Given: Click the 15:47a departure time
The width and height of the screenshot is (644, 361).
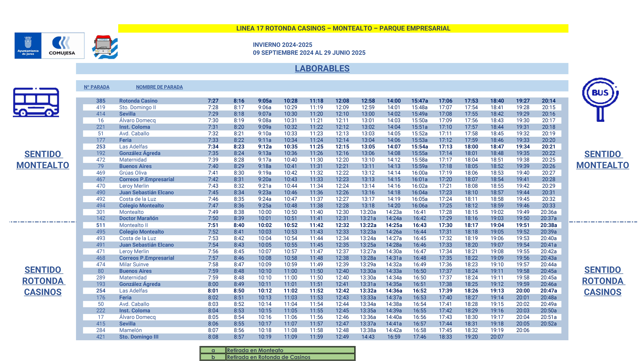Looking at the screenshot, I should point(420,101).
